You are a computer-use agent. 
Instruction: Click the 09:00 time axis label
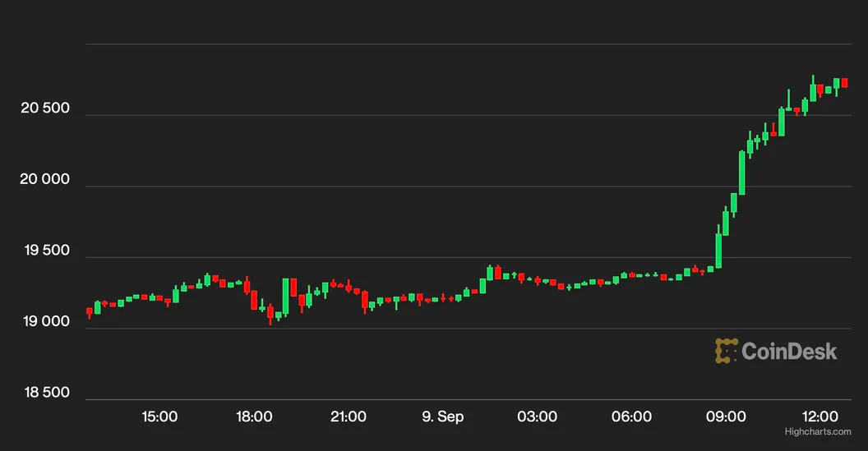[x=727, y=416]
